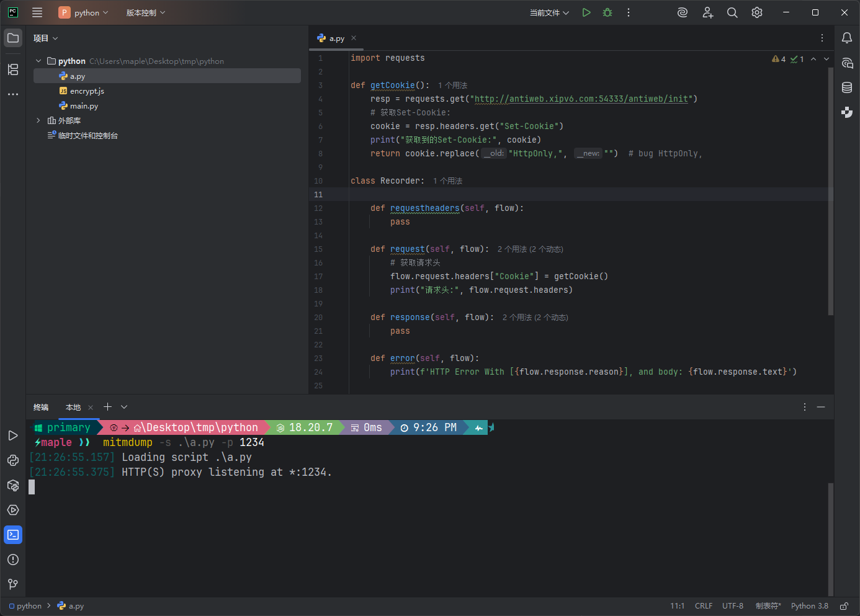Open the Git version control tool window
860x616 pixels.
pyautogui.click(x=13, y=584)
